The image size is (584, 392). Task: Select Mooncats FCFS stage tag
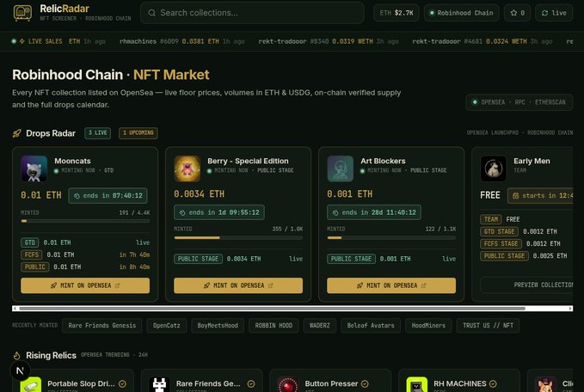31,254
